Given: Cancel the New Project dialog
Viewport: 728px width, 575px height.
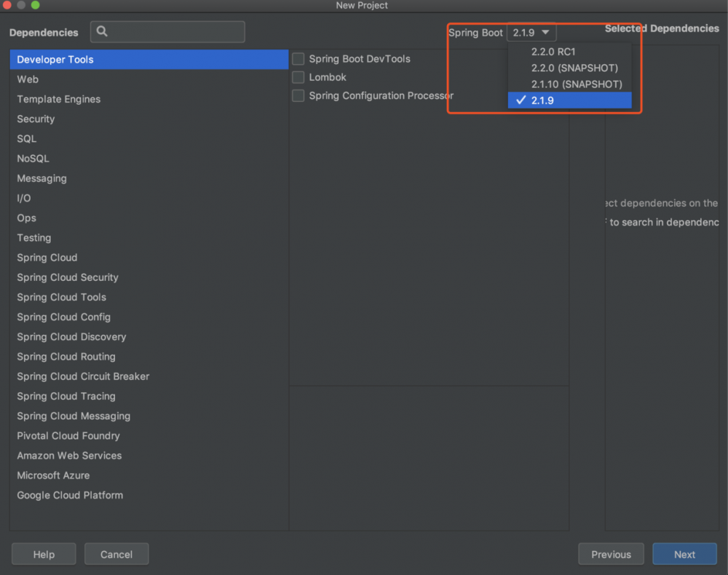Looking at the screenshot, I should coord(116,554).
